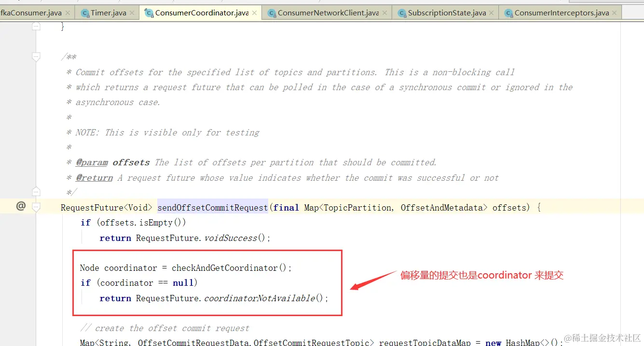This screenshot has width=644, height=346.
Task: Switch to the SubscriptionState.java tab
Action: [x=445, y=13]
